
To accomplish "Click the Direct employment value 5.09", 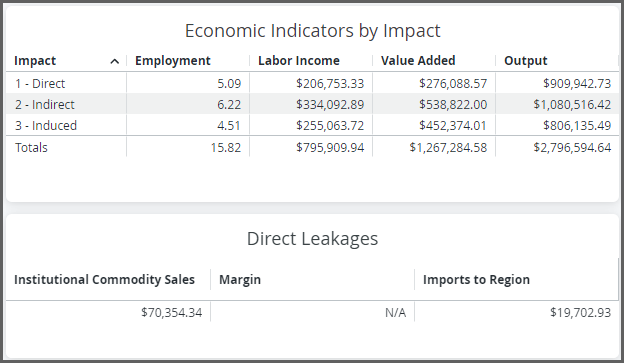I will 229,84.
